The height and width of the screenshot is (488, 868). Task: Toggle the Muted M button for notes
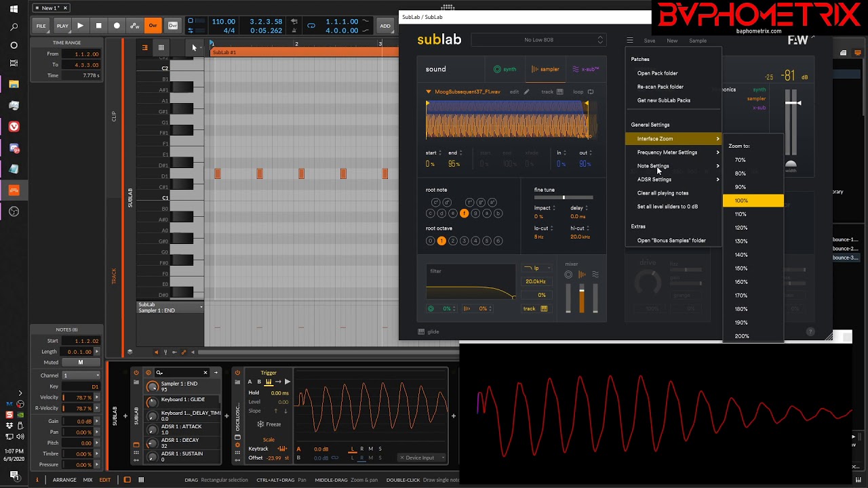point(80,363)
